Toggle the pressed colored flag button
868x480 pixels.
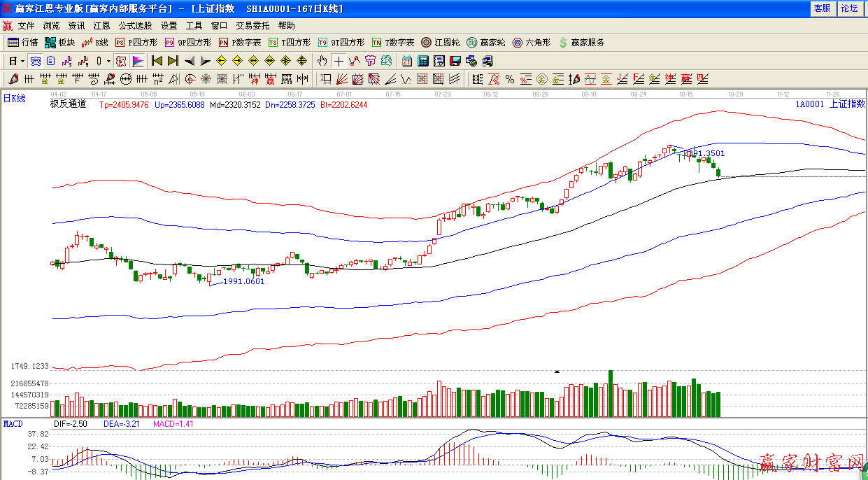coord(138,61)
